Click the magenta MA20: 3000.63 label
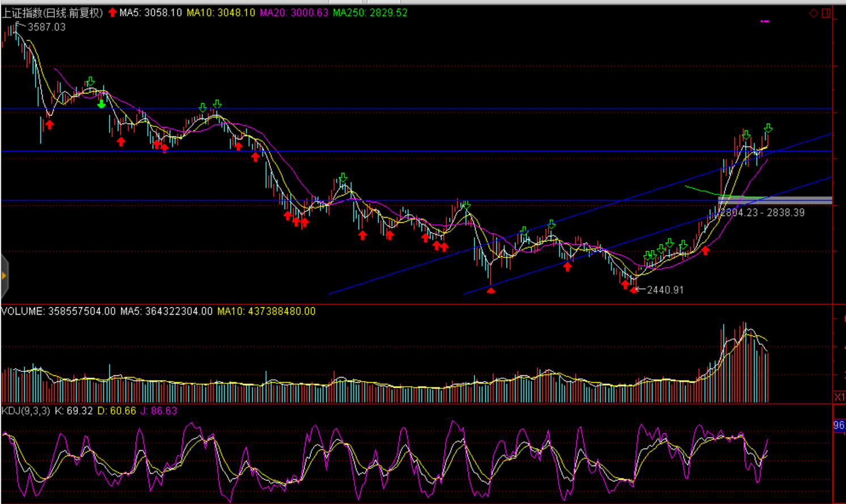 294,12
